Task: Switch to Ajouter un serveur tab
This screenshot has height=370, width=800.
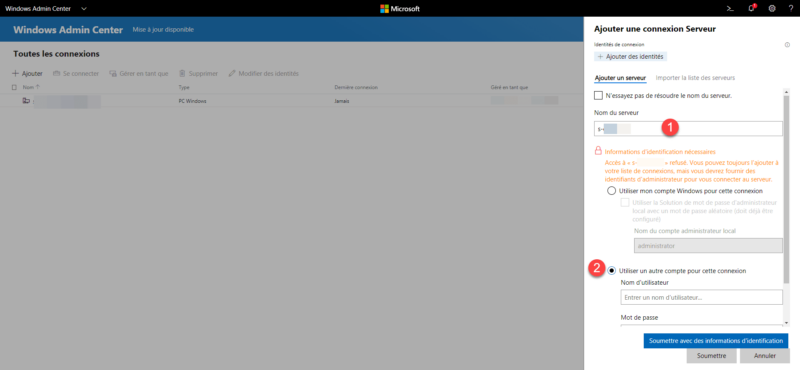Action: click(x=620, y=78)
